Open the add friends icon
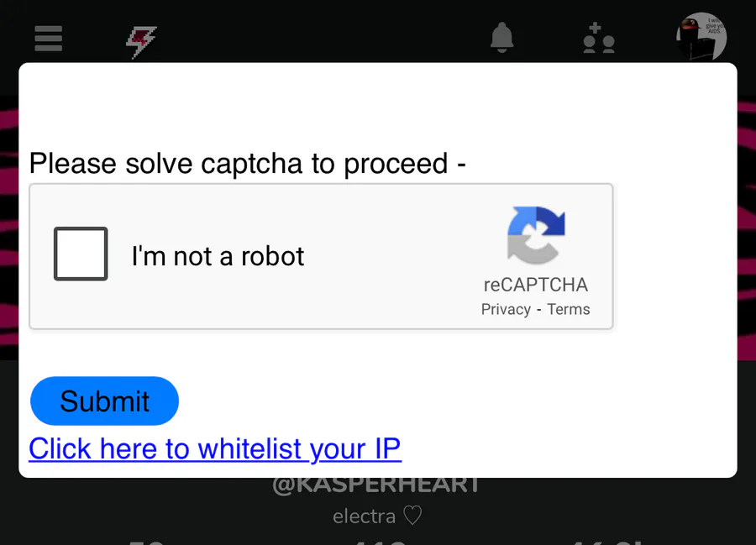756x545 pixels. (x=599, y=38)
